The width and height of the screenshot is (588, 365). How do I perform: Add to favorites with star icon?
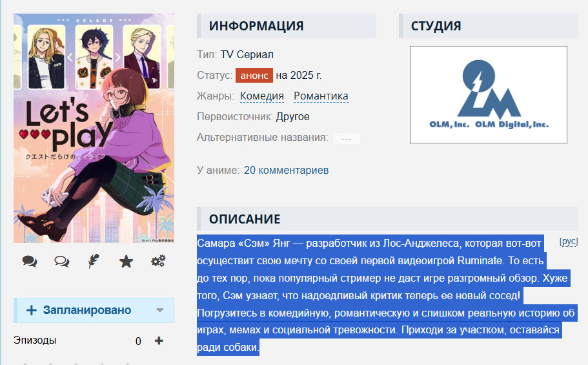[x=126, y=261]
